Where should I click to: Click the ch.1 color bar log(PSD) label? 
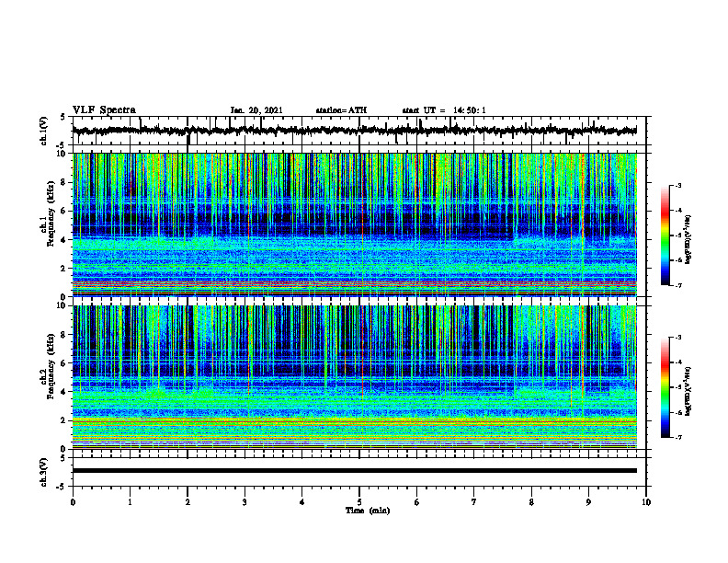coord(688,239)
